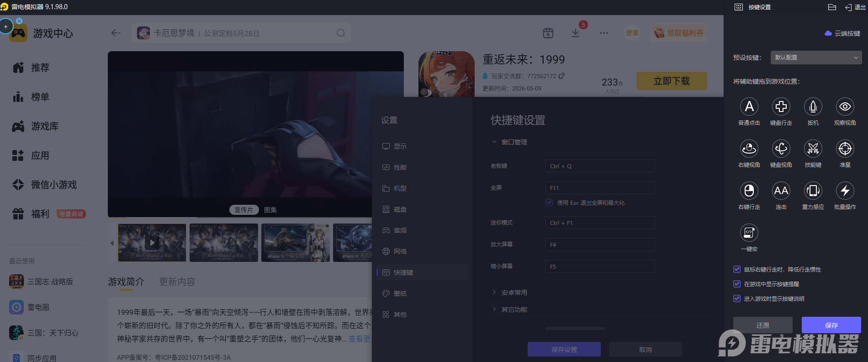Click the search magnifier icon

point(341,33)
